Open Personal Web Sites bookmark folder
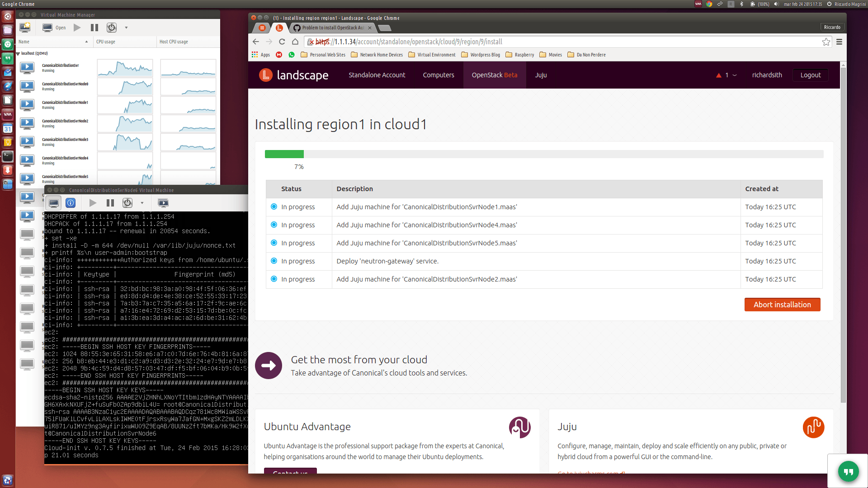 point(323,55)
